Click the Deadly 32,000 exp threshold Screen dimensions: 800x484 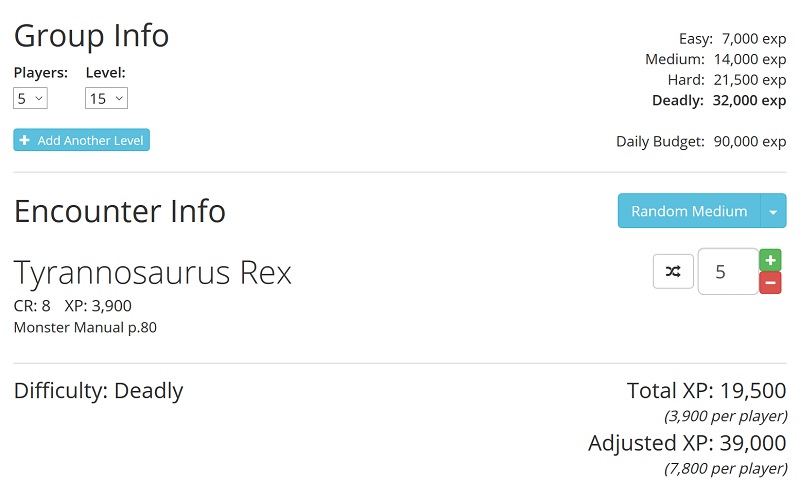[x=719, y=100]
